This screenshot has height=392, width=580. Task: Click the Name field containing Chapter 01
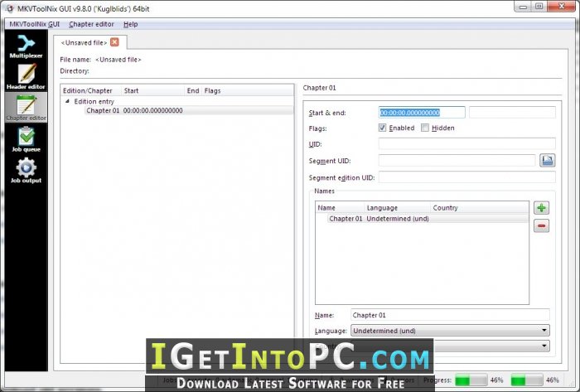point(450,315)
